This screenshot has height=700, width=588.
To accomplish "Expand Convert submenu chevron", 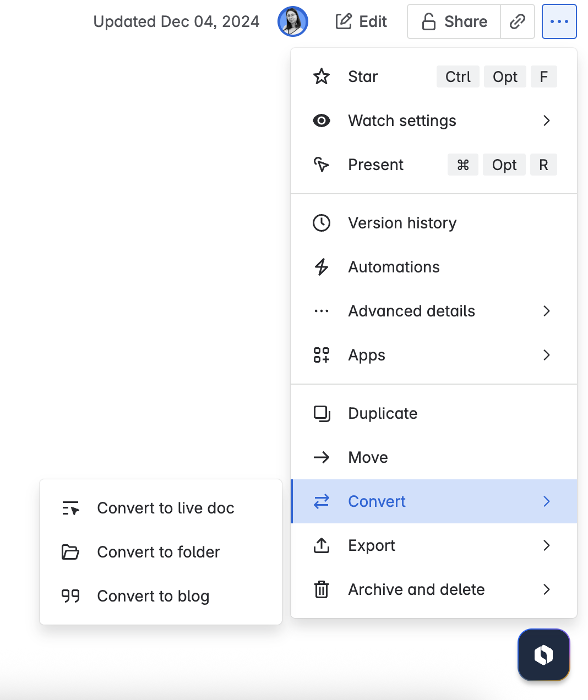I will (x=547, y=501).
